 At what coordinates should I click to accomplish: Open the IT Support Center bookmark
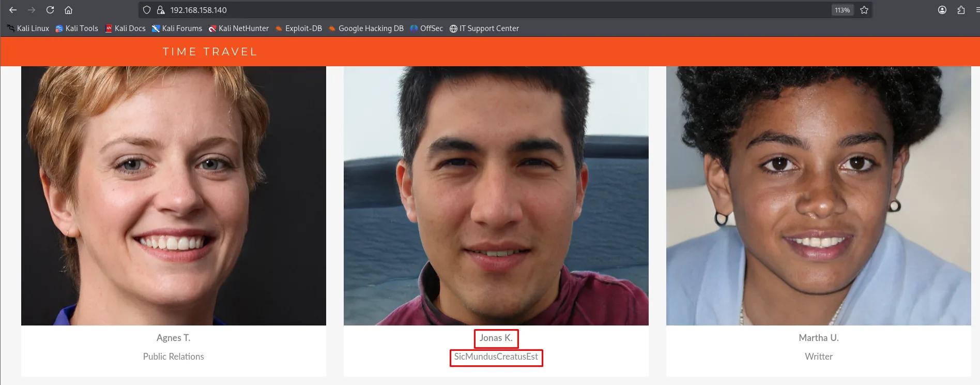pos(484,28)
